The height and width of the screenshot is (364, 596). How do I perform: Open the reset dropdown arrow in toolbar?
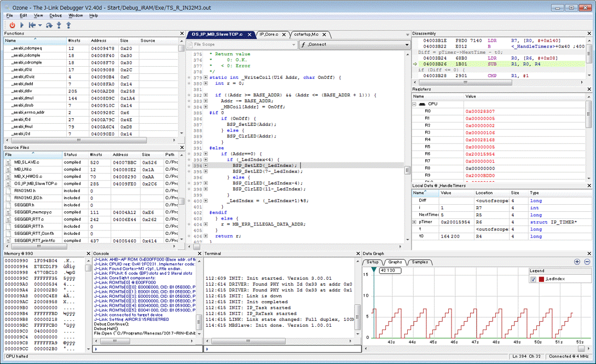(x=40, y=25)
